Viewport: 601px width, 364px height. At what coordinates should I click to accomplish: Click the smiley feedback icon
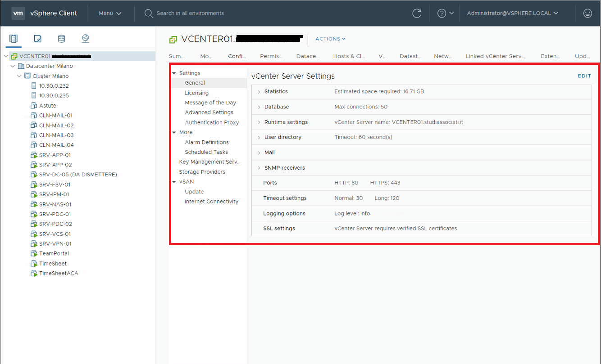(x=587, y=13)
